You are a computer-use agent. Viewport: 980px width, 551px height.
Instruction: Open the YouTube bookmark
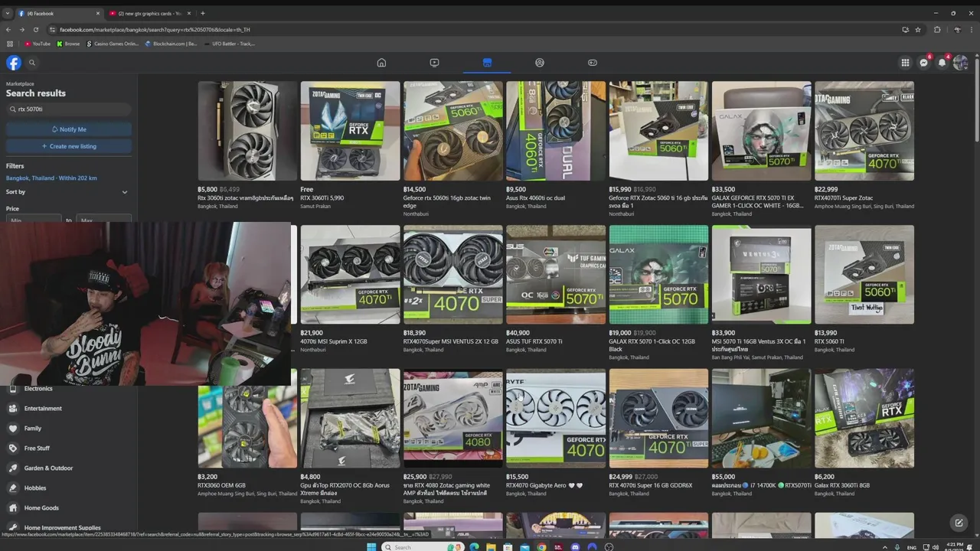pyautogui.click(x=38, y=44)
